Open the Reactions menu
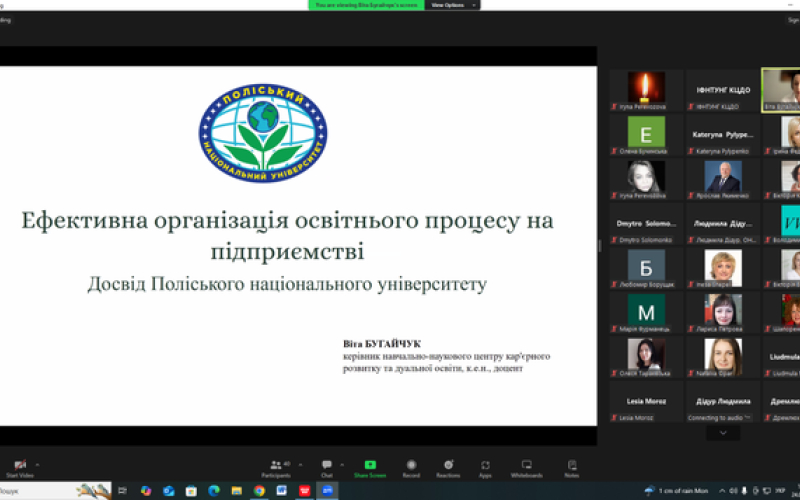 point(448,468)
